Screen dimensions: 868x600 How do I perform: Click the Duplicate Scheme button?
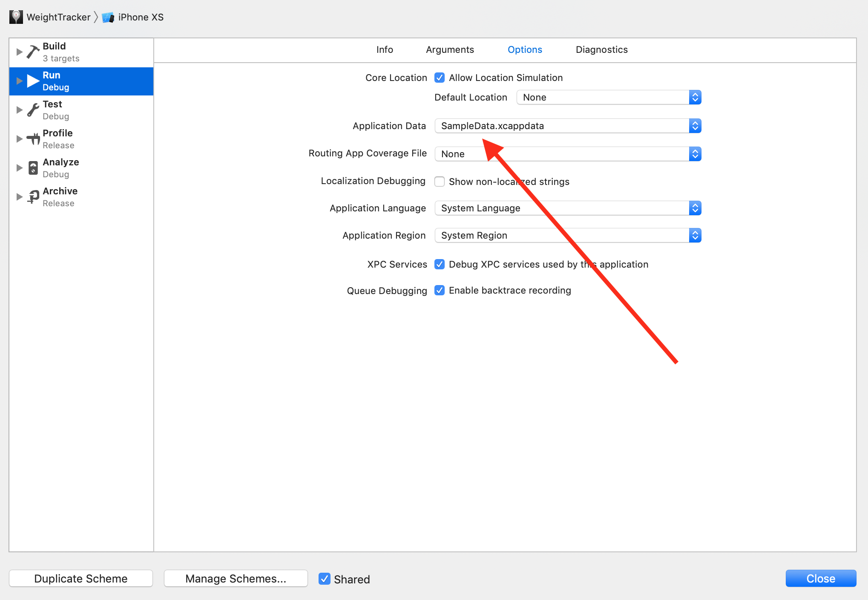point(81,578)
